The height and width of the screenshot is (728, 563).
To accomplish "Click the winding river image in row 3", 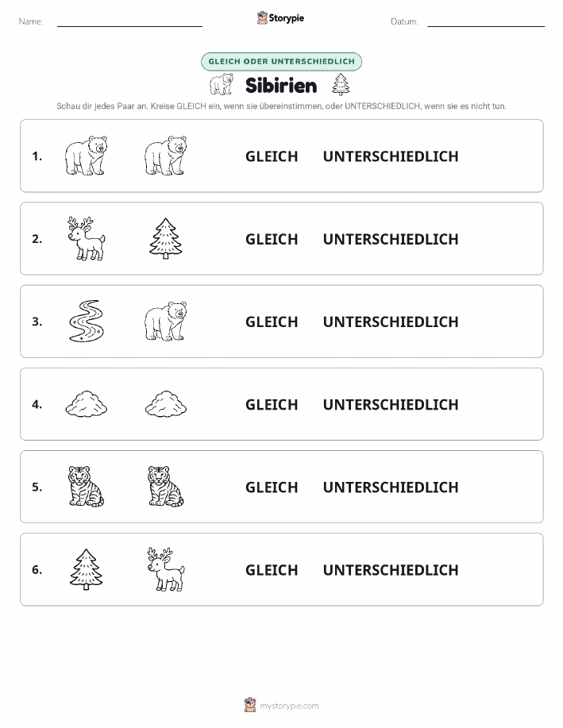I will pyautogui.click(x=86, y=321).
